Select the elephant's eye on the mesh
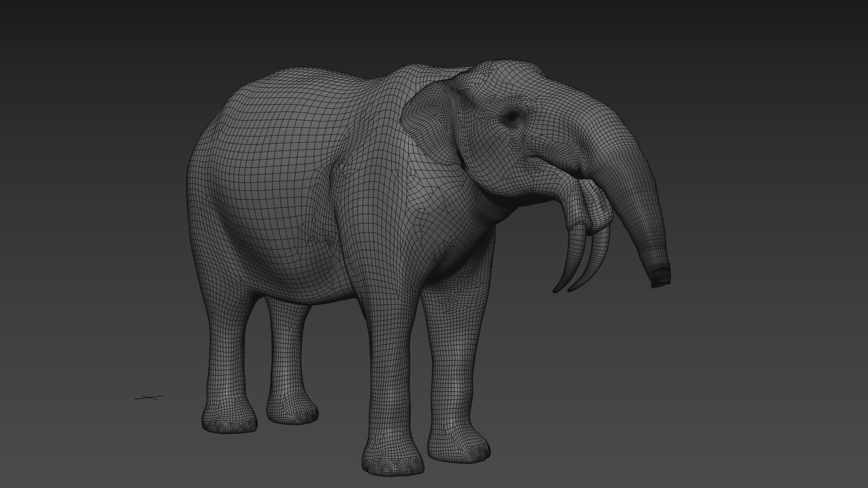This screenshot has width=868, height=488. click(512, 117)
